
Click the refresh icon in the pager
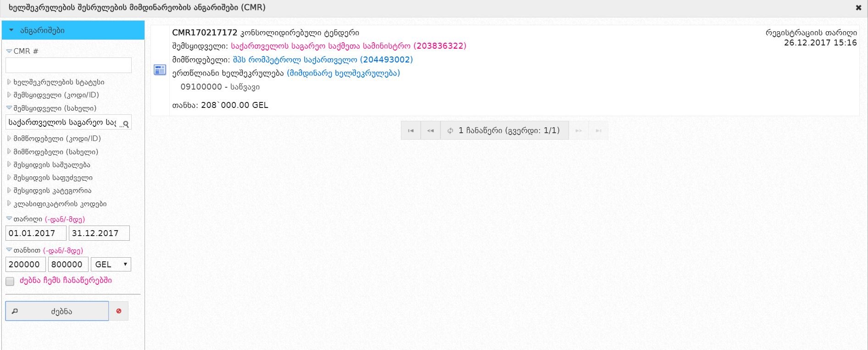(x=450, y=131)
